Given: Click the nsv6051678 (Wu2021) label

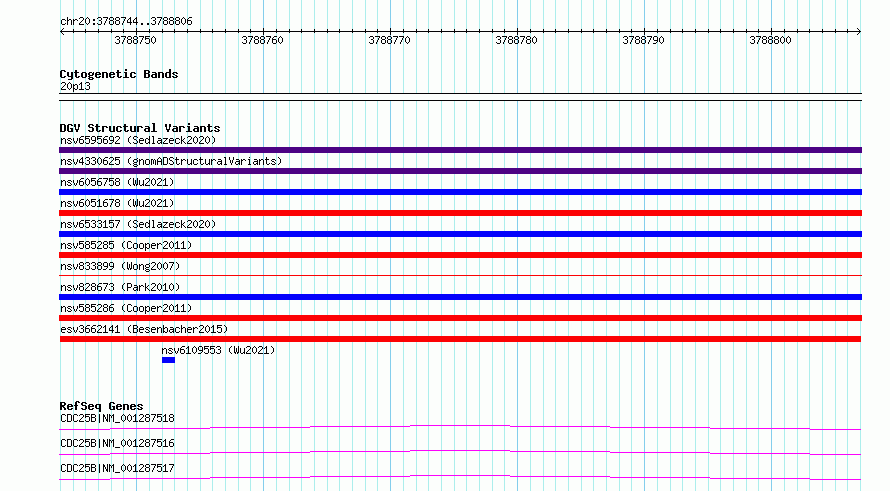Looking at the screenshot, I should [x=117, y=203].
